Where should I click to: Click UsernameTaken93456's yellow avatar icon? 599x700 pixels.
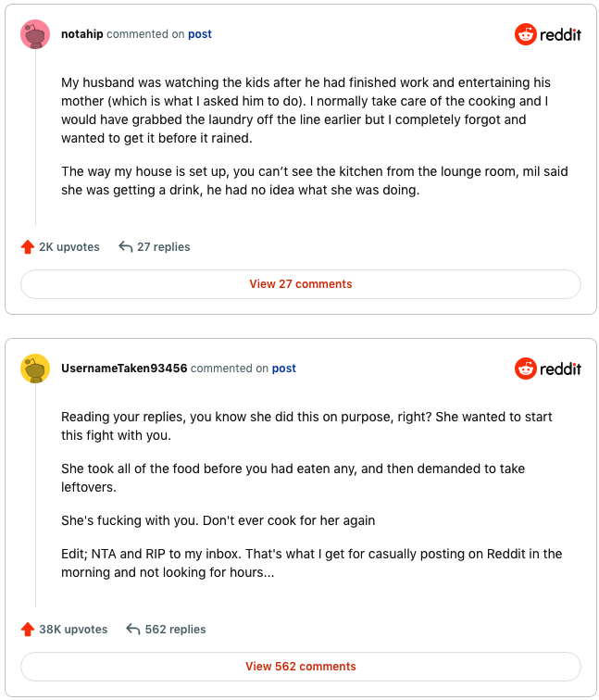[35, 369]
